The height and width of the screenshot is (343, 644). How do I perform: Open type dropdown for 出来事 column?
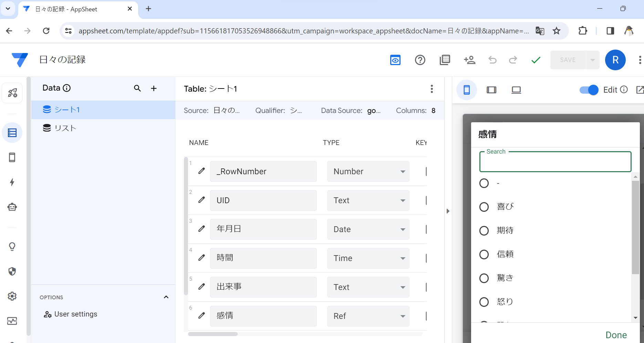point(368,287)
